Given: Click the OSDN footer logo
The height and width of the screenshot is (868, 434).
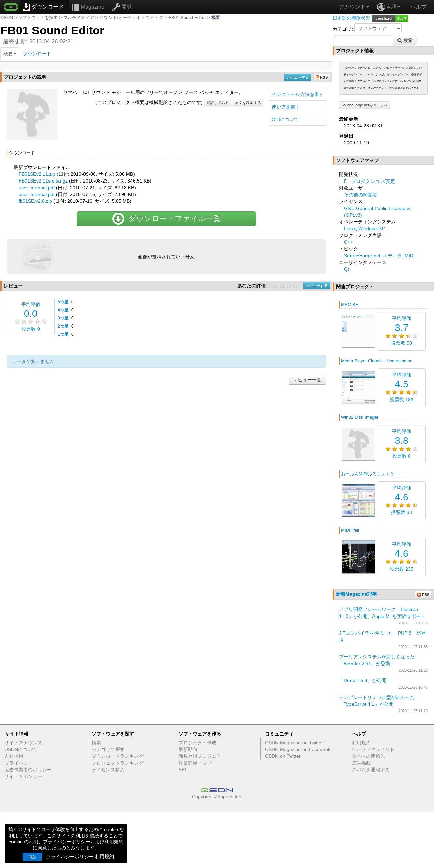Looking at the screenshot, I should (217, 790).
